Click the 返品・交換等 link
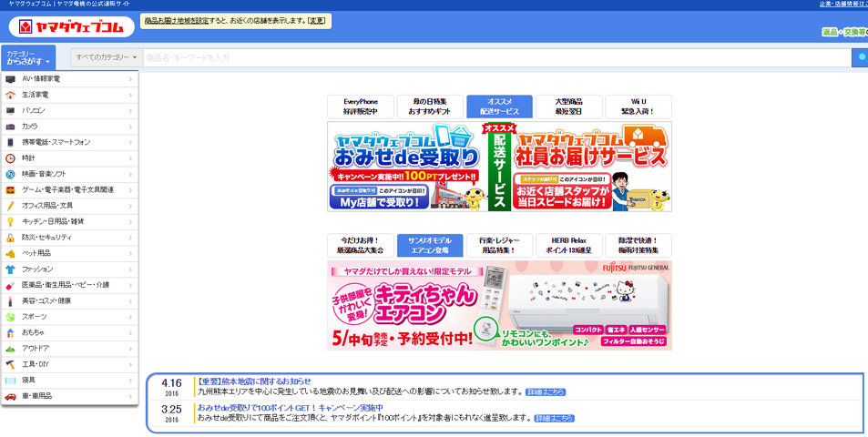 point(844,32)
